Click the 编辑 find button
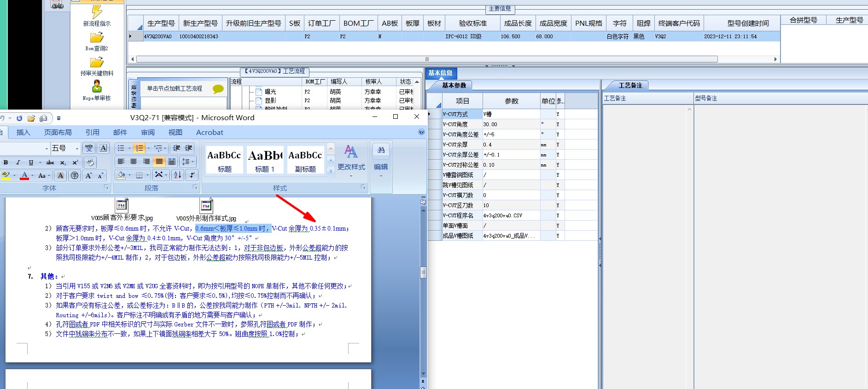The image size is (868, 389). click(x=381, y=159)
